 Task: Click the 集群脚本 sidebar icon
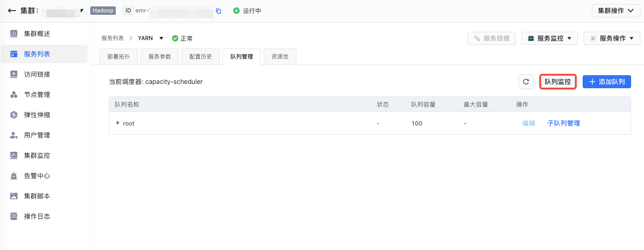14,196
